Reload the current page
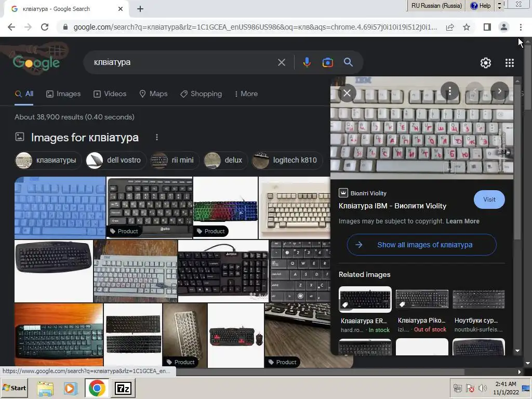Image resolution: width=532 pixels, height=399 pixels. click(x=45, y=27)
